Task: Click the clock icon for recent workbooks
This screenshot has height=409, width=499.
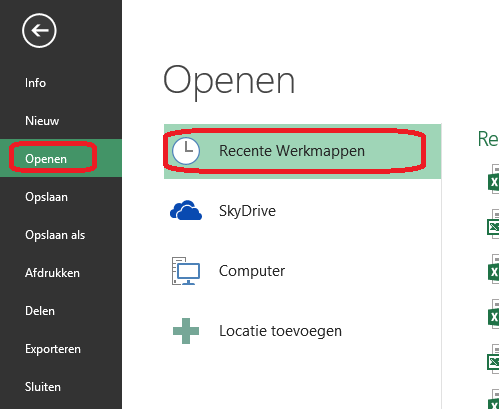Action: (x=186, y=151)
